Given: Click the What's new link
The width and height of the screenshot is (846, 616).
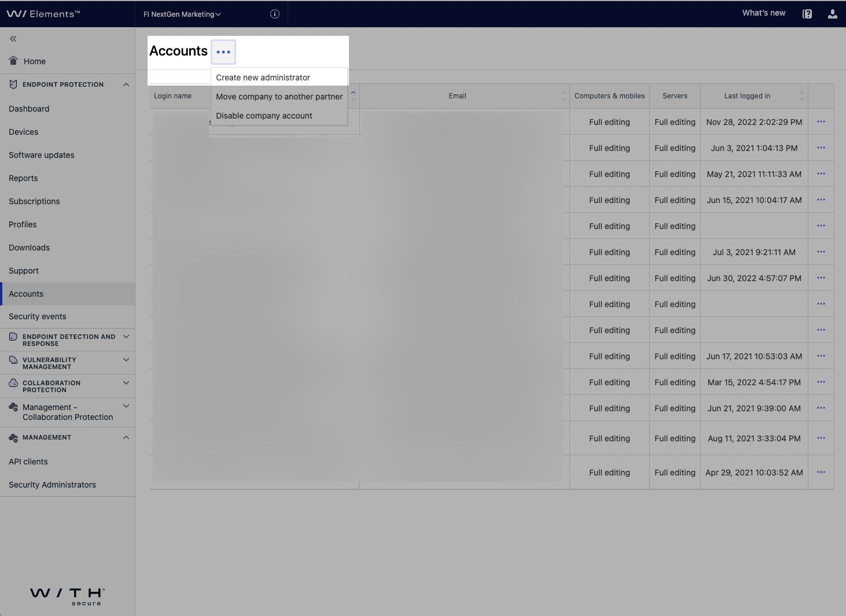Looking at the screenshot, I should pos(763,13).
